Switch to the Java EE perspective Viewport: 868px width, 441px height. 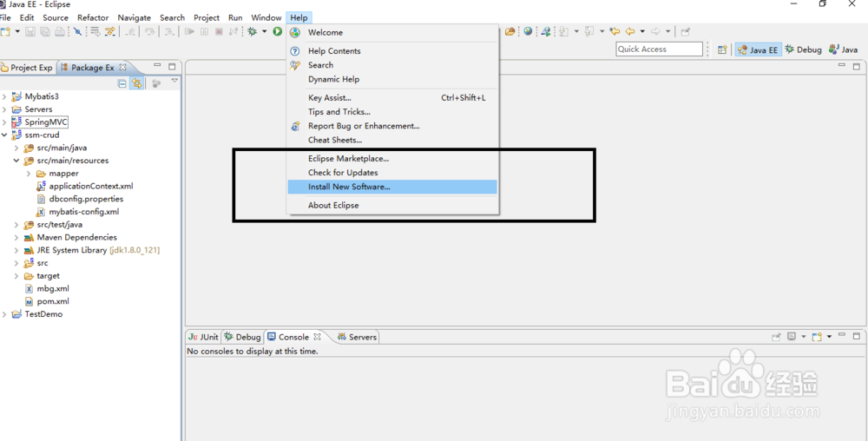(x=759, y=49)
